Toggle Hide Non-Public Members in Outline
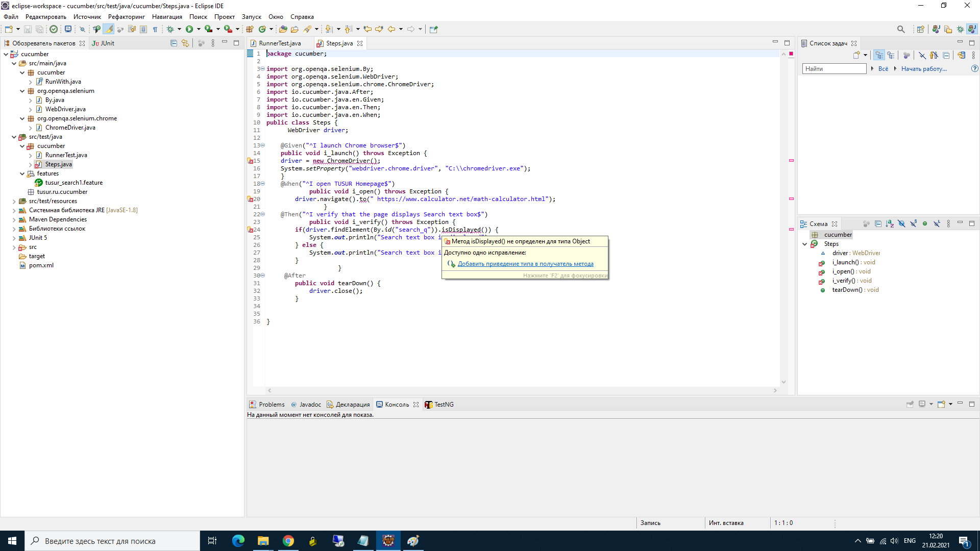The width and height of the screenshot is (980, 551). [925, 224]
